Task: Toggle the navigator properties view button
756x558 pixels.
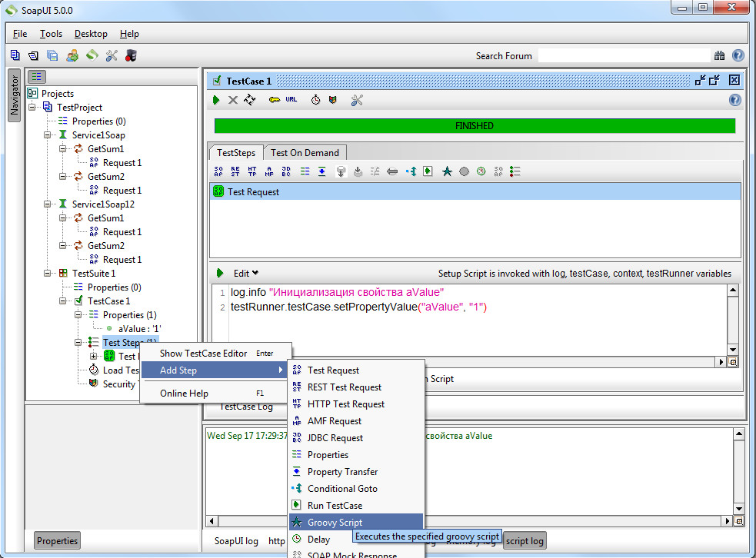Action: 37,77
